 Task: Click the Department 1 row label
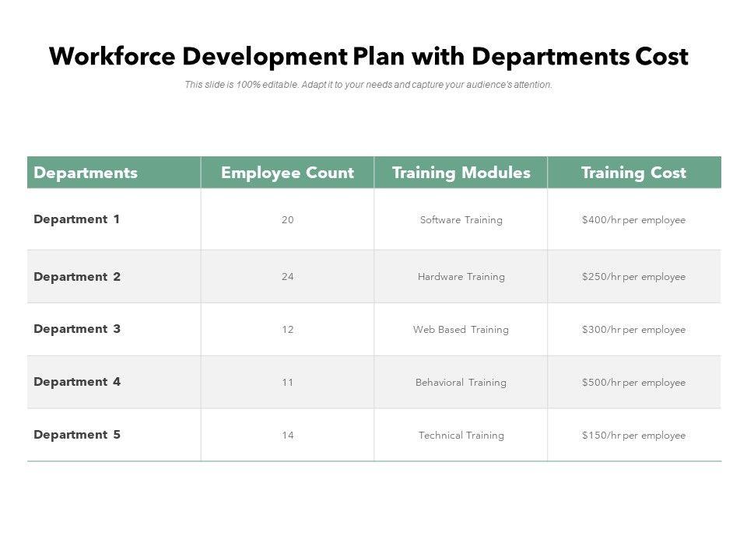point(77,219)
